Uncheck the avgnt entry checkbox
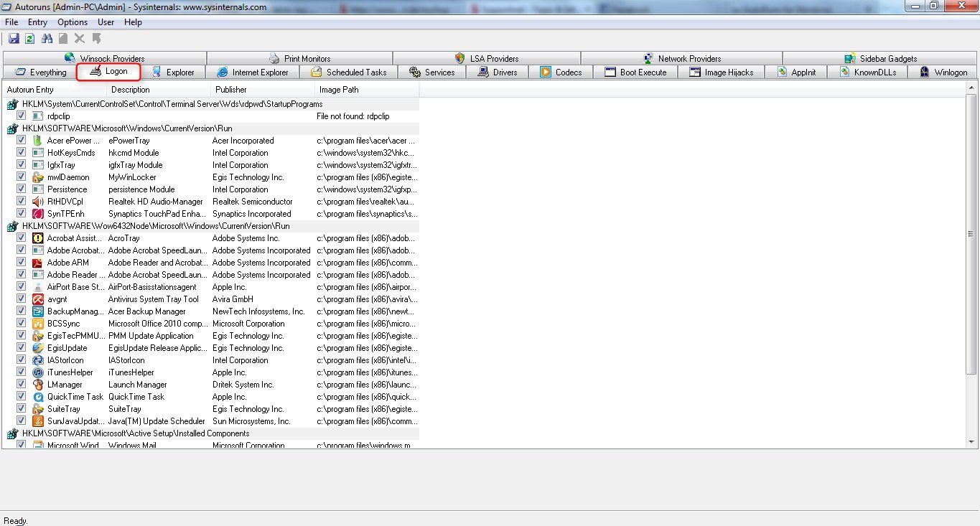This screenshot has height=526, width=980. coord(22,299)
